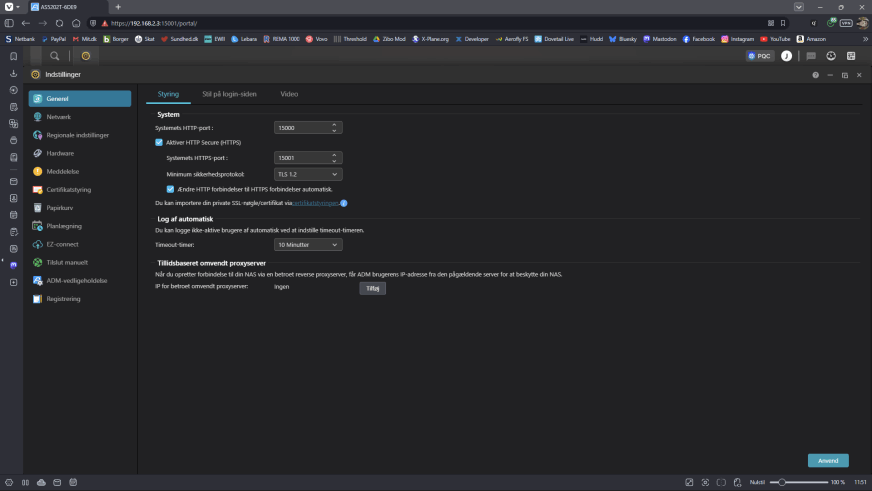Open the Vivaldi bookmarks panel icon
This screenshot has height=491, width=872.
(13, 56)
